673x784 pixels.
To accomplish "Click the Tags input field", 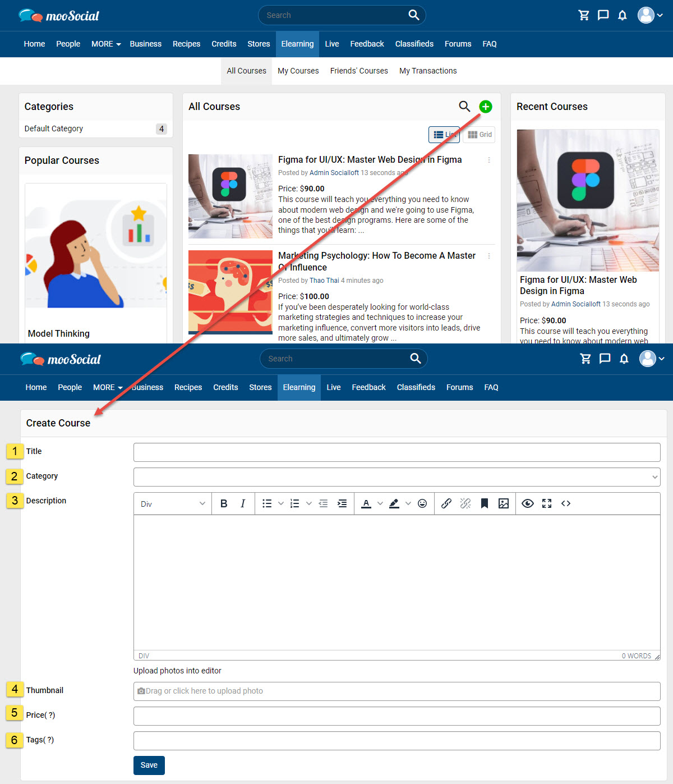I will click(x=397, y=741).
